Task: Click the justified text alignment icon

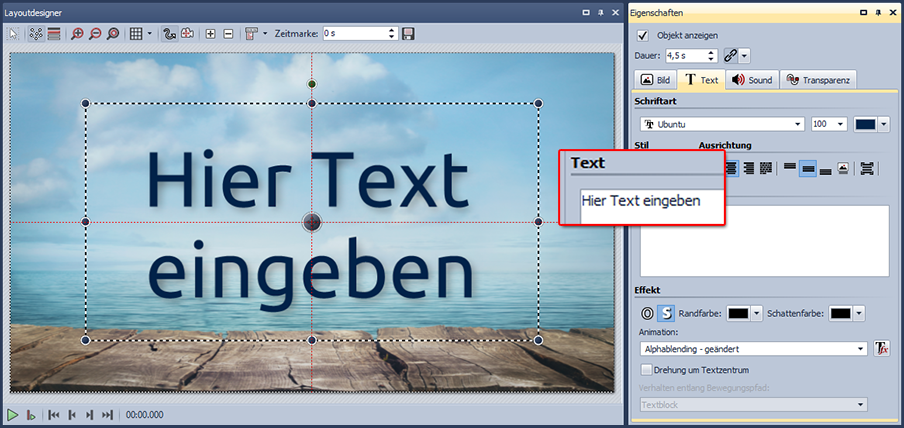Action: (x=767, y=169)
